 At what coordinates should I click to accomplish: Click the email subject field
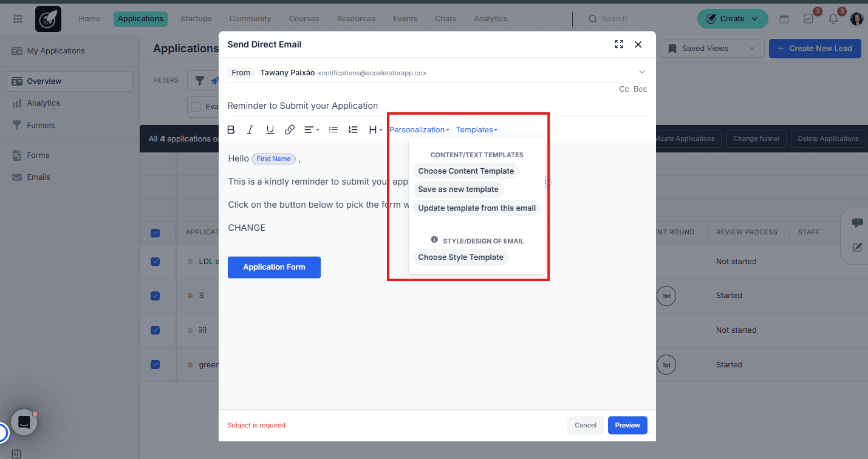[437, 106]
